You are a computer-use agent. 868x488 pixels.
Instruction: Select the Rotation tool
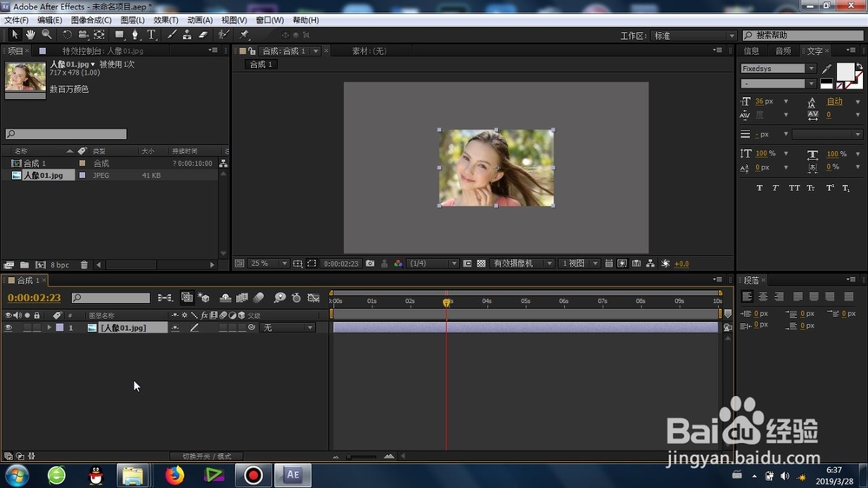(67, 35)
